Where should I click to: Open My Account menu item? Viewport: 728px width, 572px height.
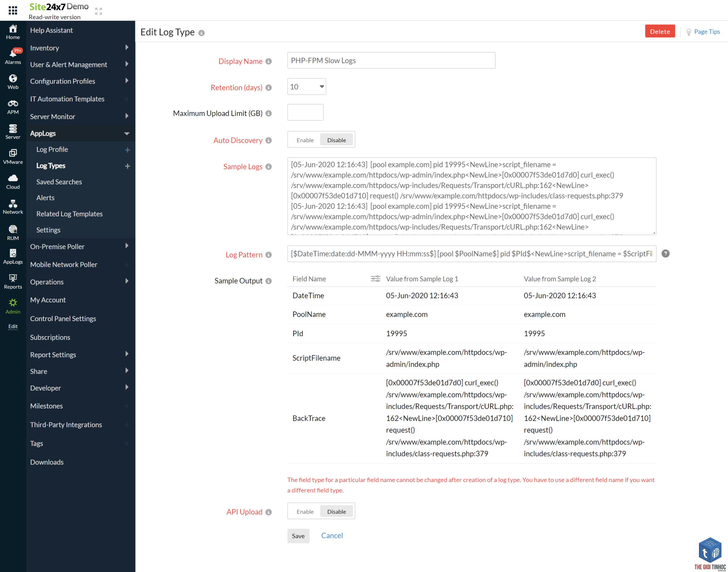click(47, 300)
